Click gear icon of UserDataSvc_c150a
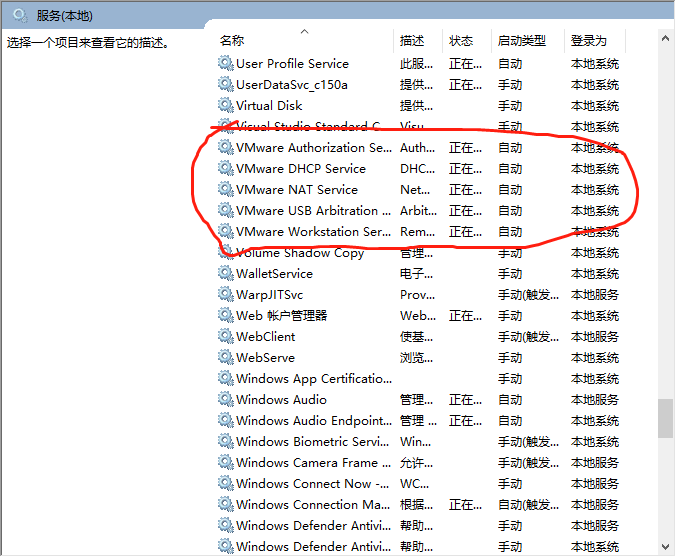Viewport: 676px width, 557px height. tap(225, 84)
